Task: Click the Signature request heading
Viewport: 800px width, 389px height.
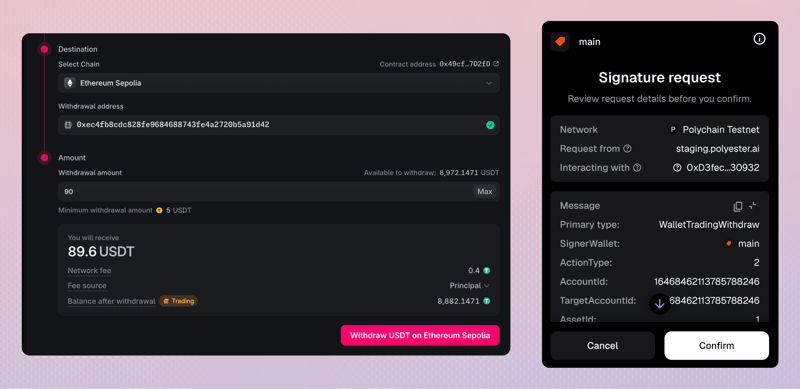Action: point(660,78)
